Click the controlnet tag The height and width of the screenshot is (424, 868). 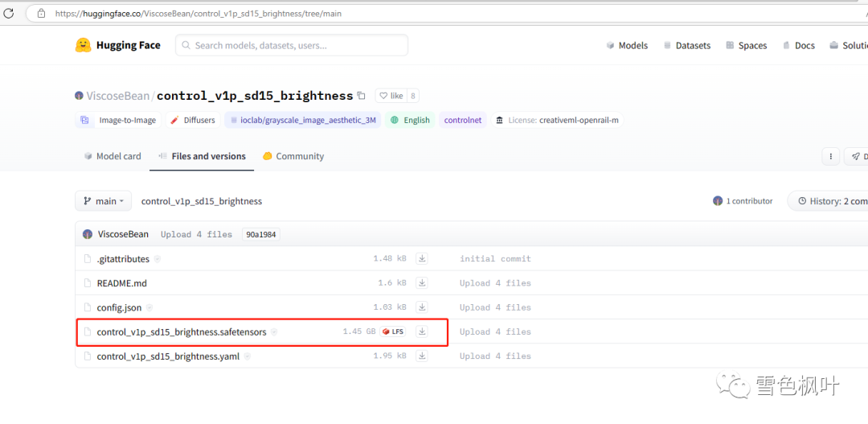tap(463, 120)
